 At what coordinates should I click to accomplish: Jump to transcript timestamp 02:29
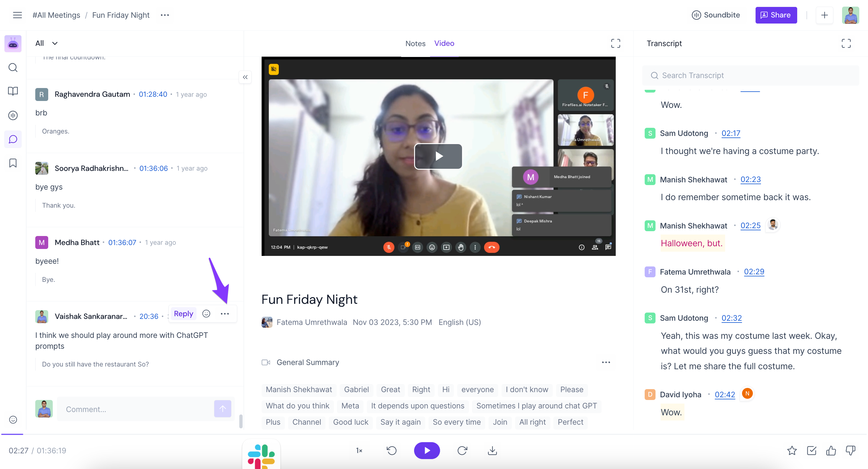(754, 272)
